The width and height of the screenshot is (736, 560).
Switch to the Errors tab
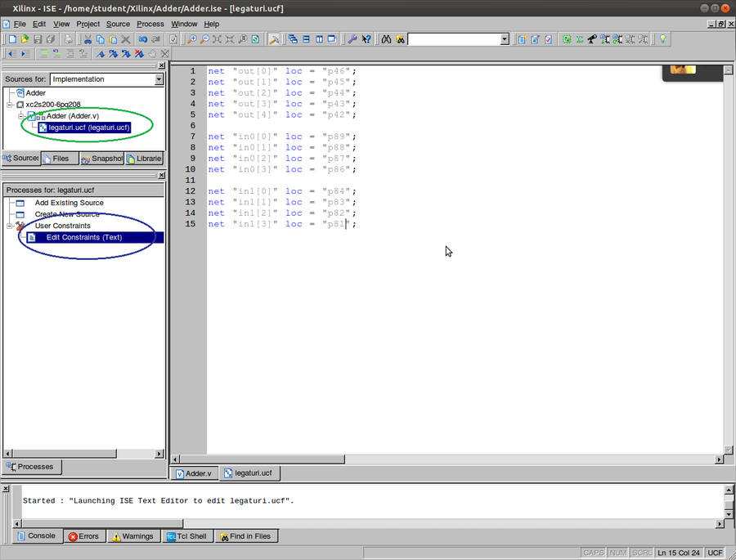click(83, 536)
